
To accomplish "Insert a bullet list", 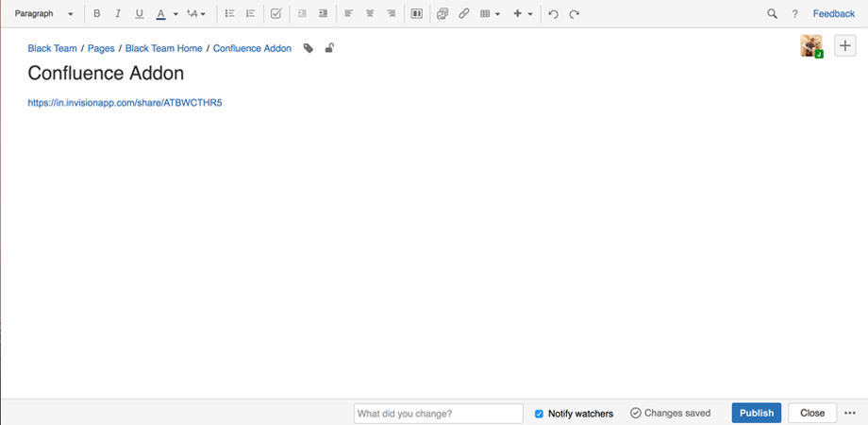I will click(229, 14).
